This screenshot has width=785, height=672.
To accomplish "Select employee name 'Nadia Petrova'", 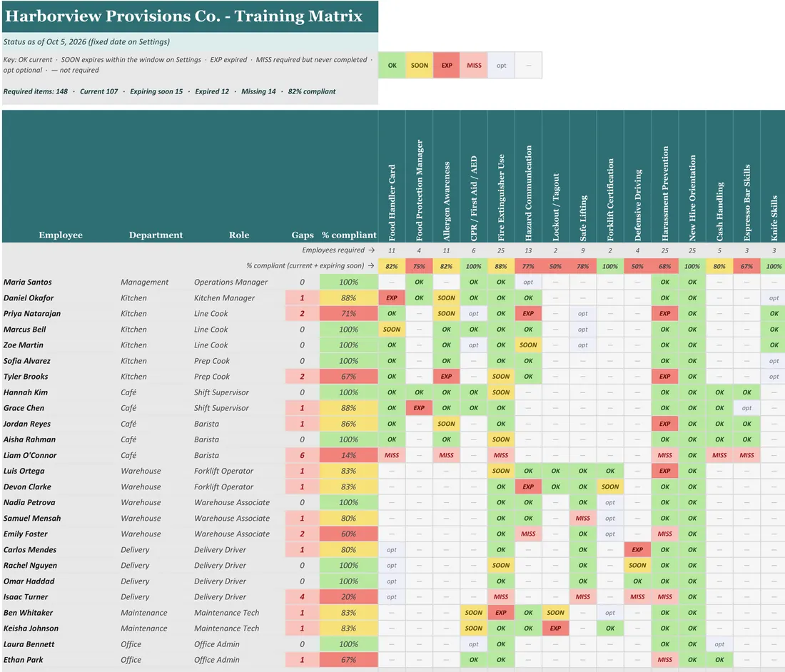I will 29,502.
